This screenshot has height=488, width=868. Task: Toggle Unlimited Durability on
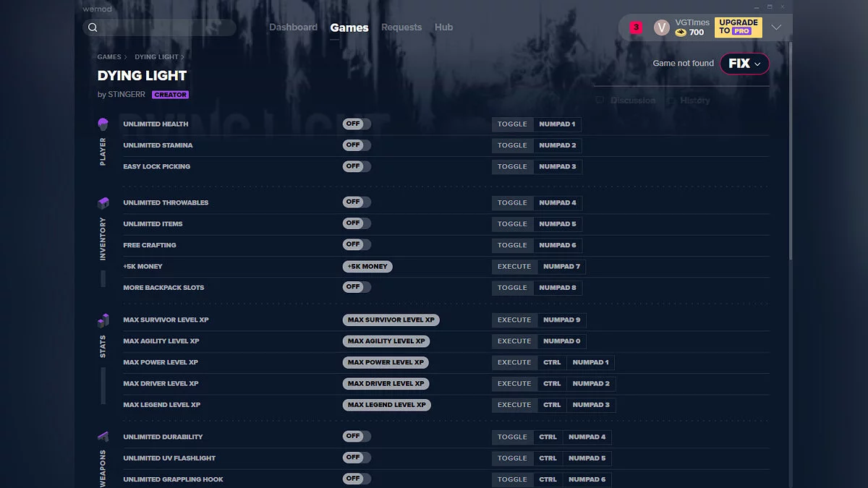(357, 437)
